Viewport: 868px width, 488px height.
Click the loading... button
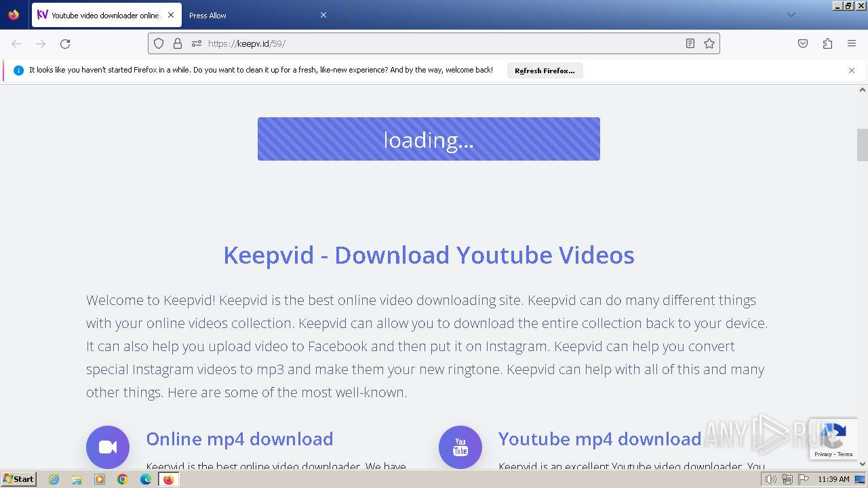(429, 139)
